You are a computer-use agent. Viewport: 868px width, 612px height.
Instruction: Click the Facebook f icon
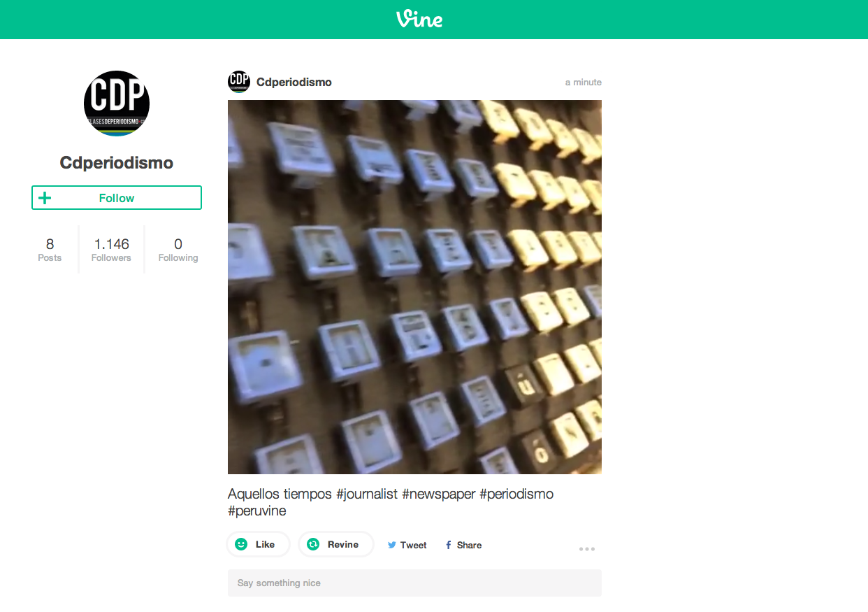448,545
